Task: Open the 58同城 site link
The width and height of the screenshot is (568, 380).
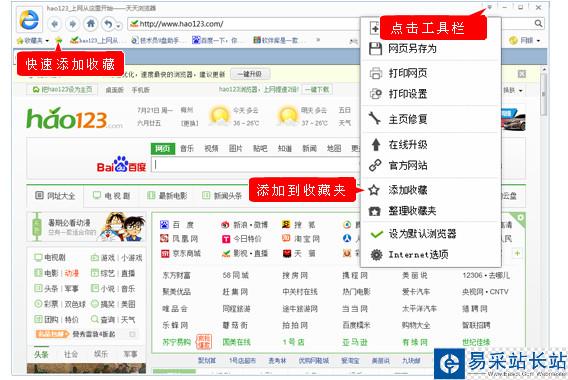Action: tap(235, 276)
